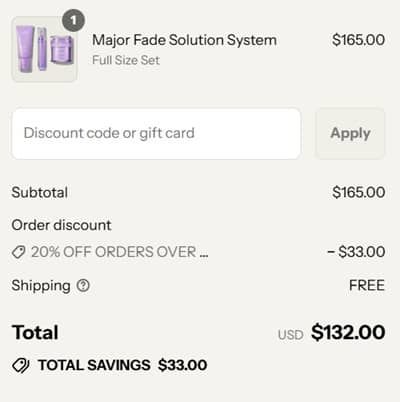This screenshot has height=402, width=400.
Task: Click the quantity badge on product image
Action: [73, 21]
